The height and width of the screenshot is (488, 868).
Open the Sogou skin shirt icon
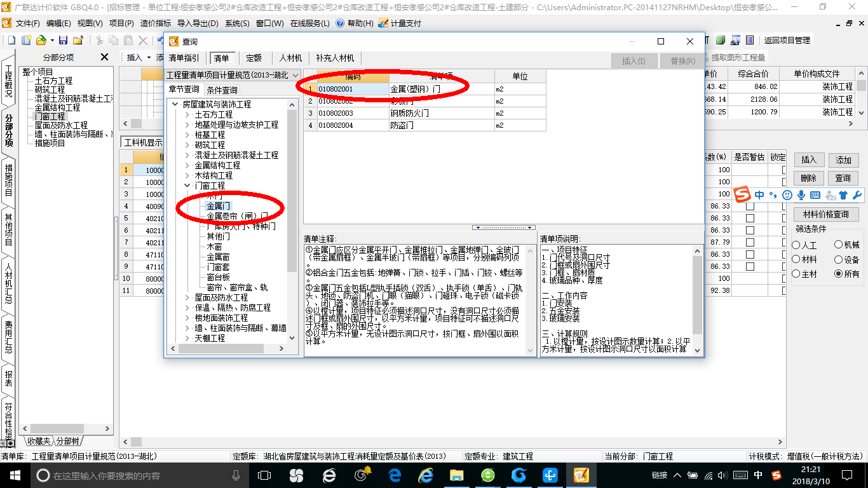(843, 195)
